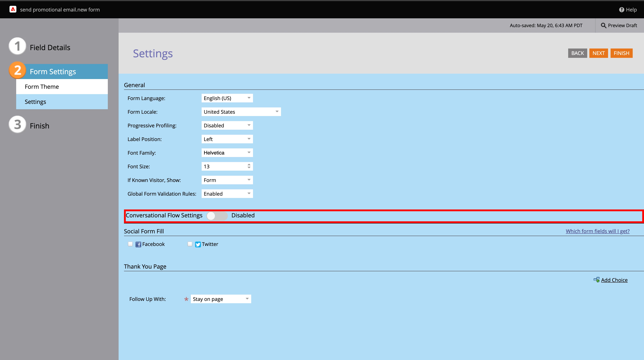Check the Facebook social fill checkbox

point(130,244)
